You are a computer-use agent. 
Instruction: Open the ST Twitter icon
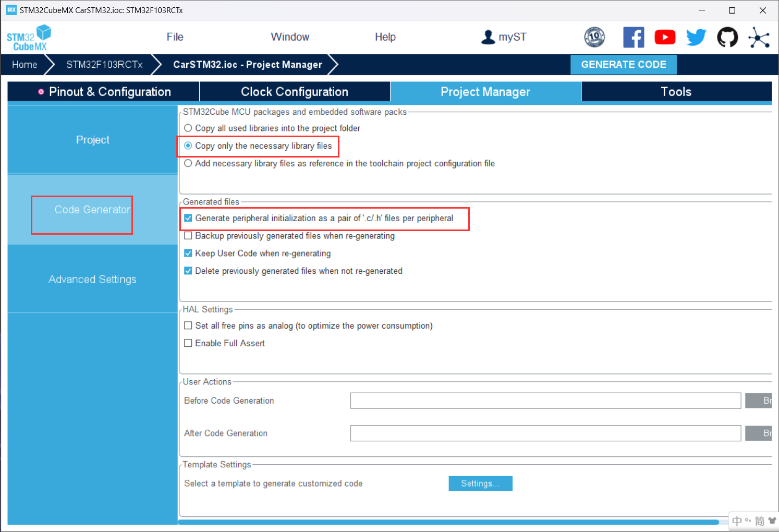click(x=696, y=37)
